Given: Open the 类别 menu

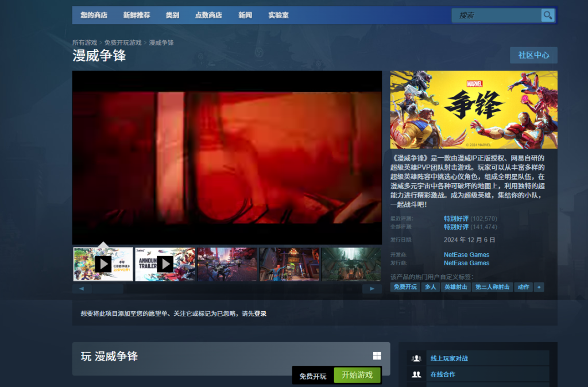Looking at the screenshot, I should (172, 16).
